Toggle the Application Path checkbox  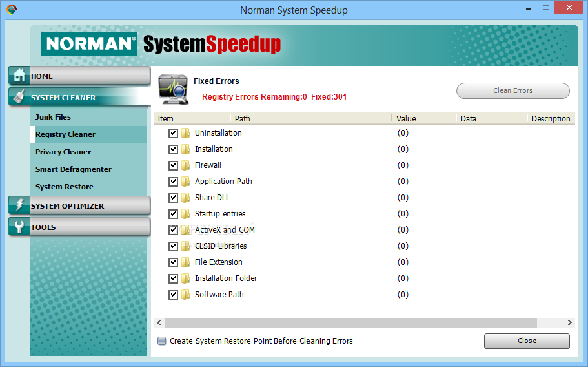pyautogui.click(x=173, y=182)
